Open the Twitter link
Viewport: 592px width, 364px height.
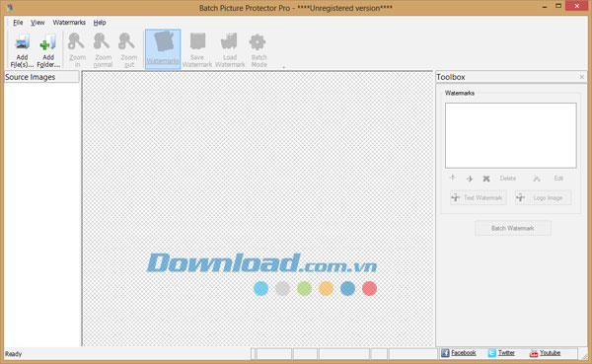tap(506, 353)
